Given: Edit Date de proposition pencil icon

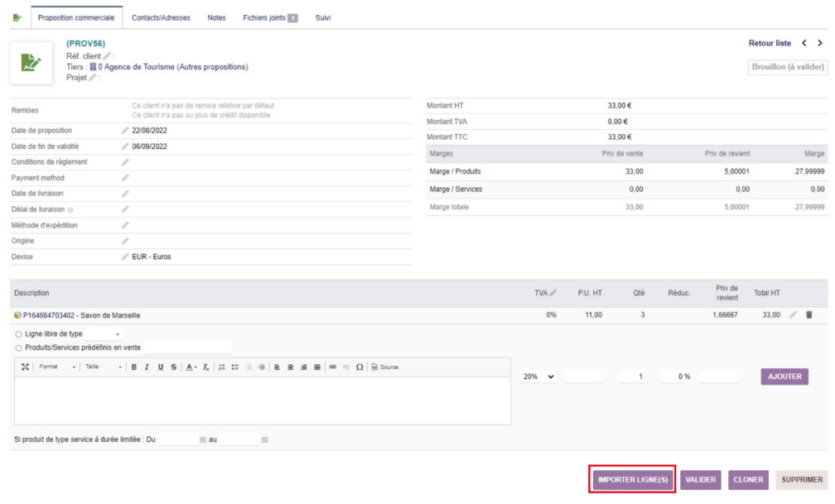Looking at the screenshot, I should point(125,131).
